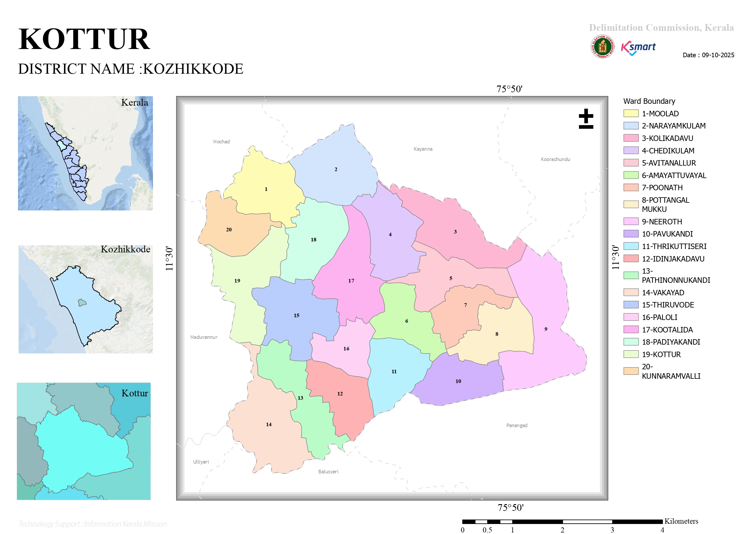Click the north arrow symbol on map
Screen dimensions: 756x534
(x=586, y=118)
